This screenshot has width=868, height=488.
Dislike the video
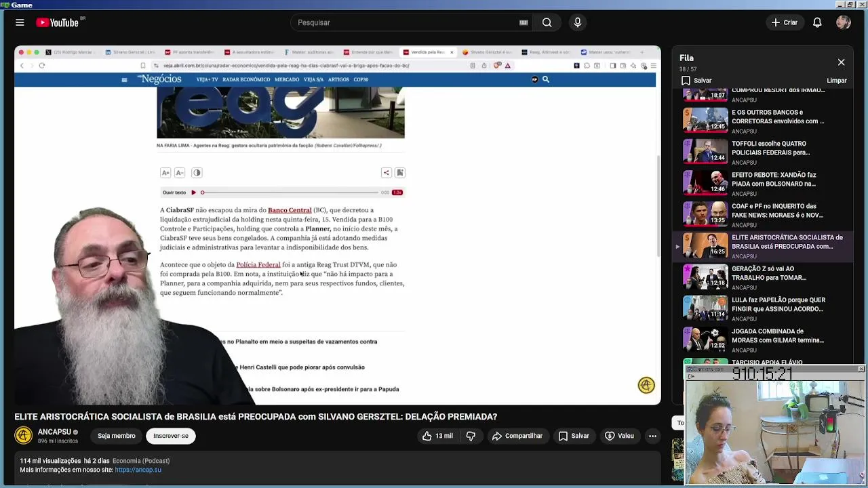(471, 436)
